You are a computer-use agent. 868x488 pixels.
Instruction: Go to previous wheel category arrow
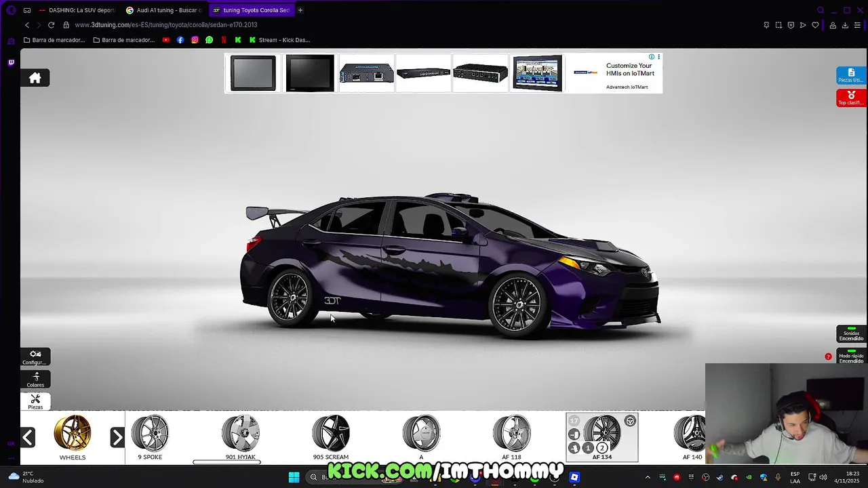(x=28, y=437)
